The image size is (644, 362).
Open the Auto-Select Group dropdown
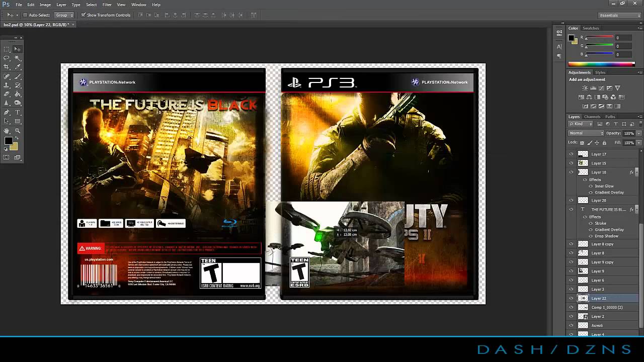(x=64, y=15)
